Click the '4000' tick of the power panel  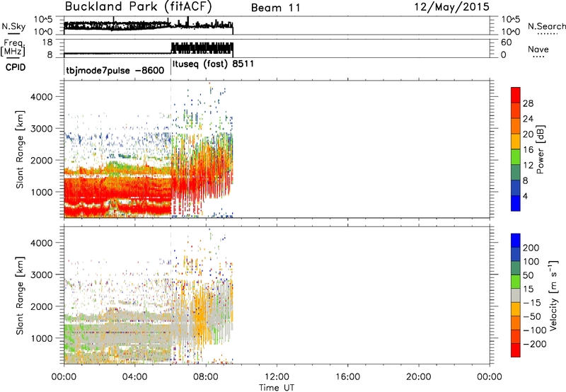click(x=41, y=97)
